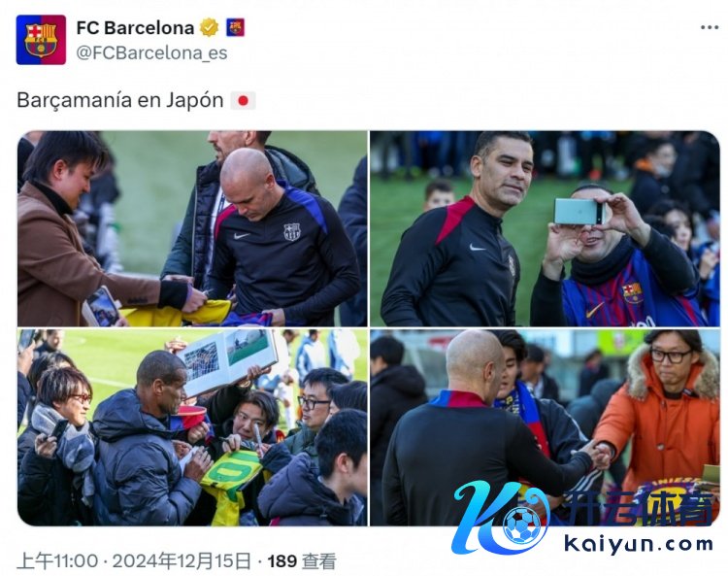Click the FC Barcelona display name
Viewport: 728px width, 576px height.
135,28
